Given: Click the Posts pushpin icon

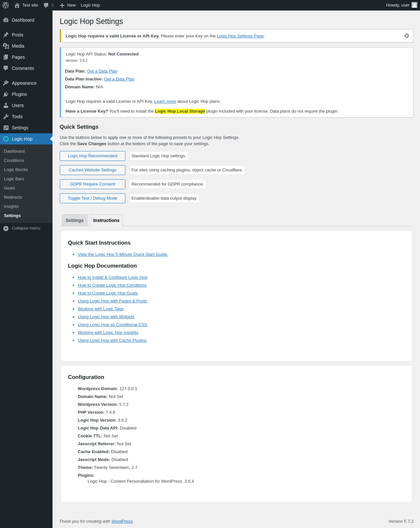Looking at the screenshot, I should (6, 35).
